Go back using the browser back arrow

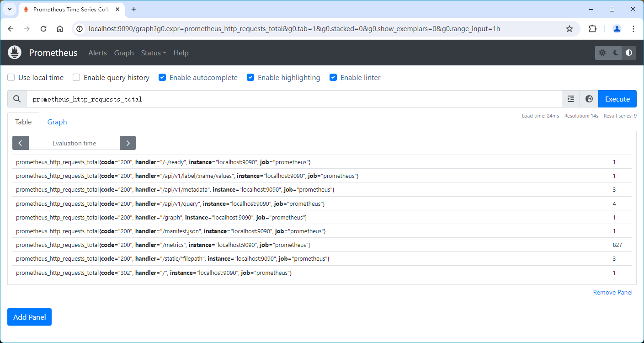(x=11, y=29)
